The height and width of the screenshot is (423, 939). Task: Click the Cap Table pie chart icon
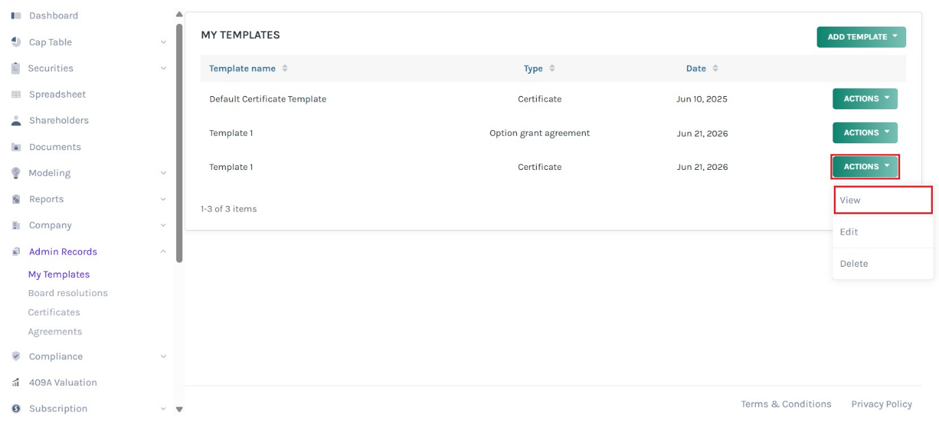[16, 42]
